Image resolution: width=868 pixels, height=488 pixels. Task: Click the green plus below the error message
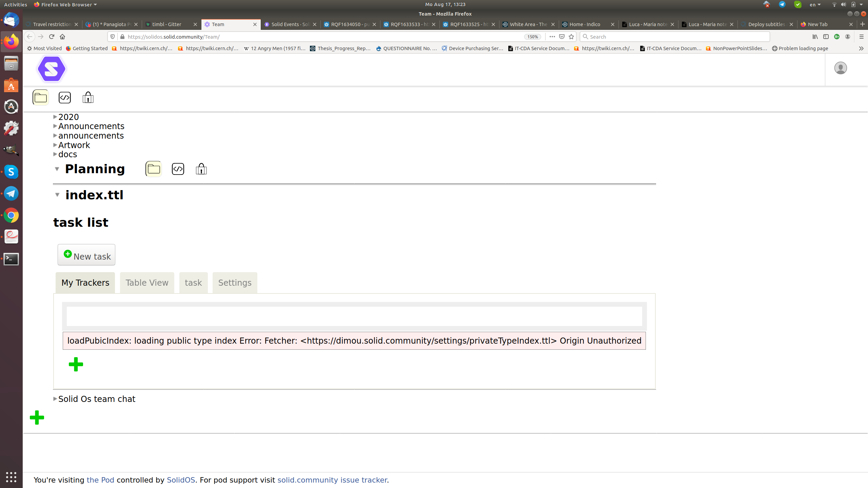[x=76, y=364]
